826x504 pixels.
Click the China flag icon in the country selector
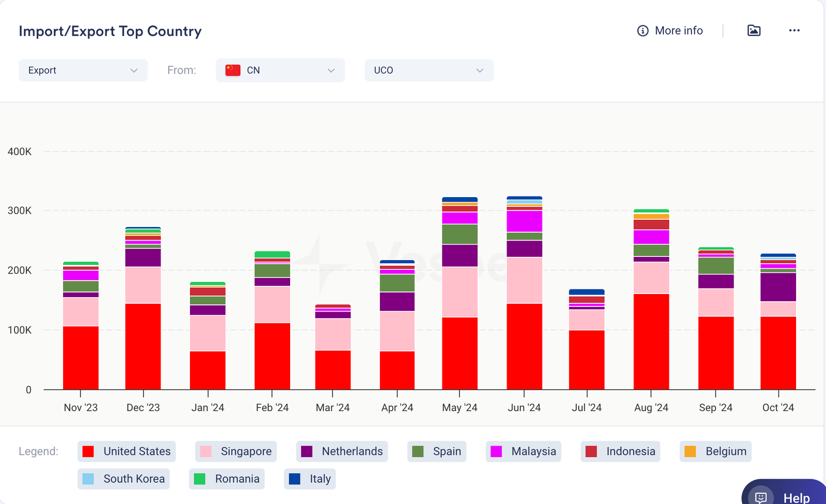click(233, 70)
